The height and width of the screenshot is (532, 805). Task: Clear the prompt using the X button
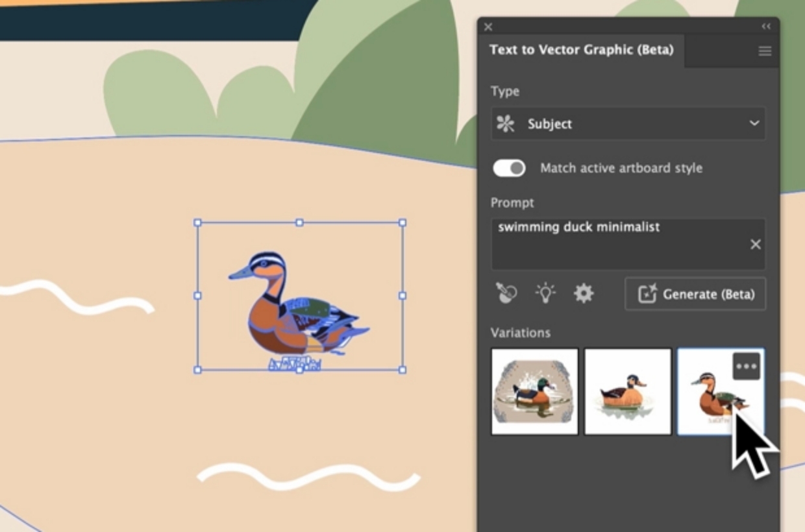[x=755, y=244]
